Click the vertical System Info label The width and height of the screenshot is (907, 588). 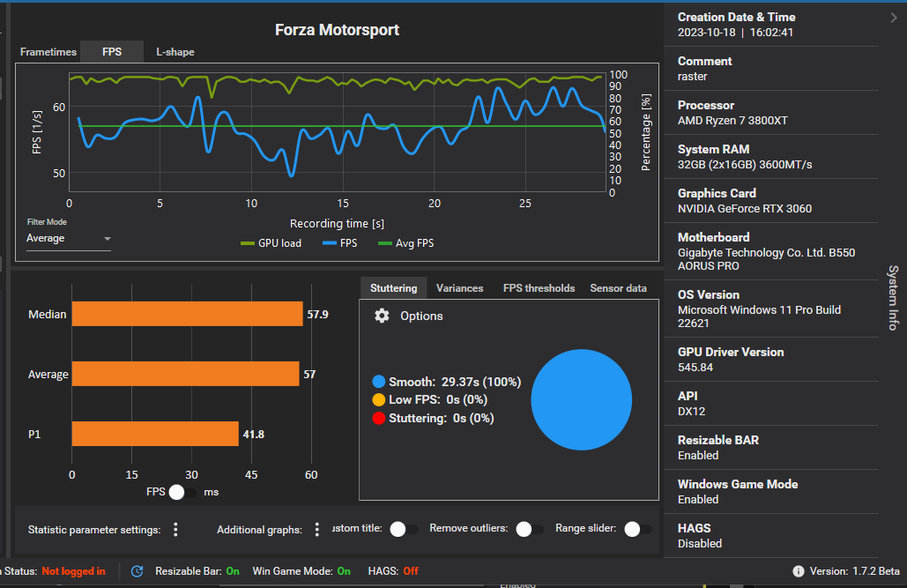pos(894,297)
